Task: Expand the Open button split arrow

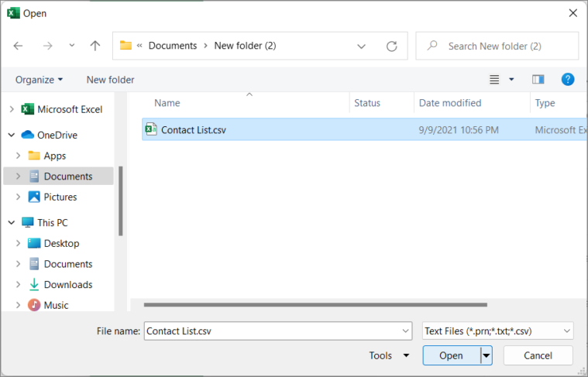Action: (x=486, y=355)
